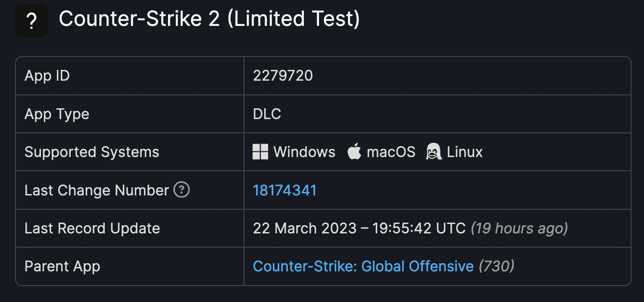Click the macOS text label
This screenshot has width=644, height=302.
[391, 152]
